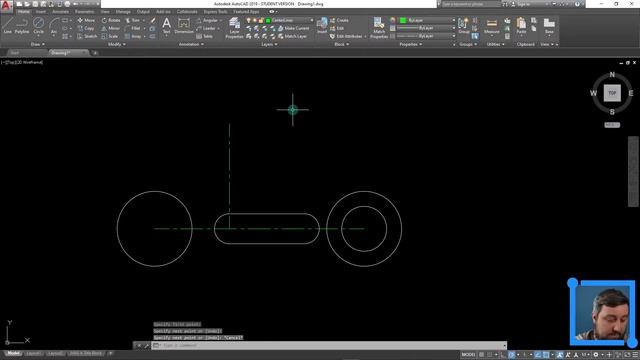Image resolution: width=640 pixels, height=360 pixels.
Task: Click the Table annotation tool
Action: (204, 36)
